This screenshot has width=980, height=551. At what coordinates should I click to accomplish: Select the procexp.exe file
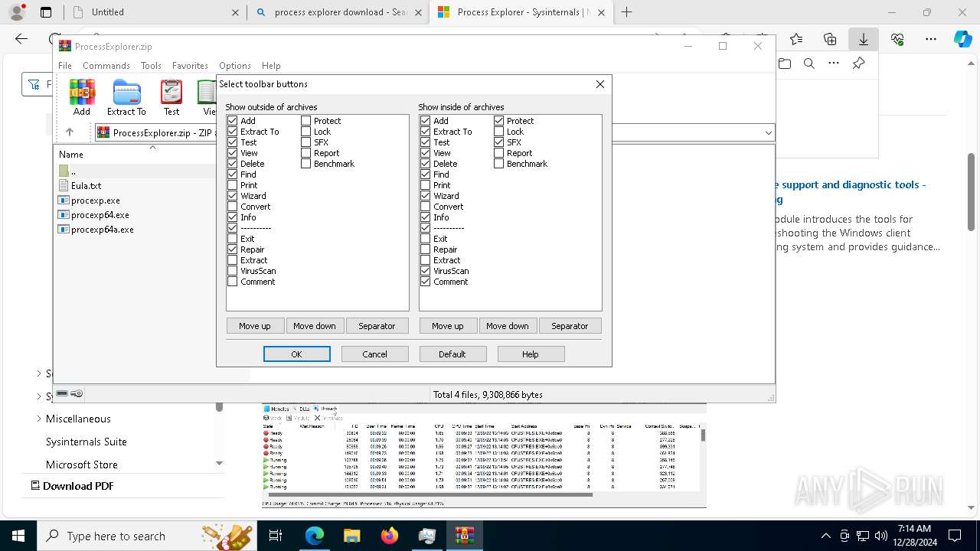point(95,201)
